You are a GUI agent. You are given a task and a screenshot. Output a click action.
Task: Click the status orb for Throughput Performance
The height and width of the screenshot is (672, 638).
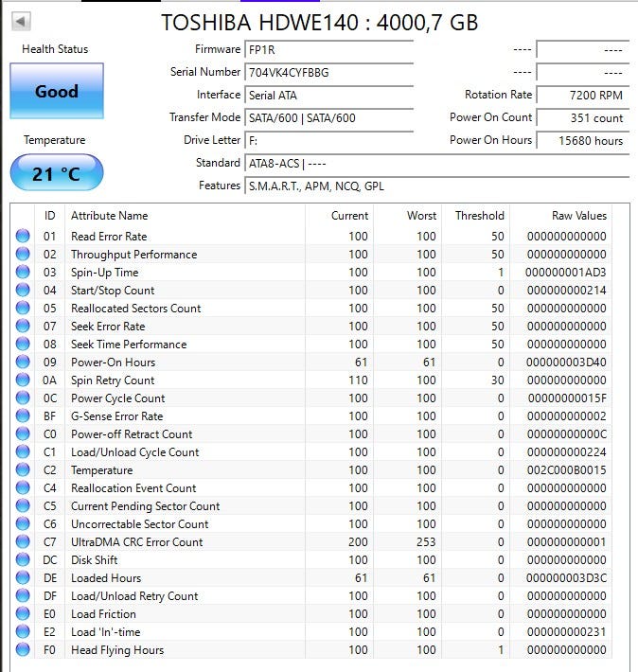click(x=23, y=254)
